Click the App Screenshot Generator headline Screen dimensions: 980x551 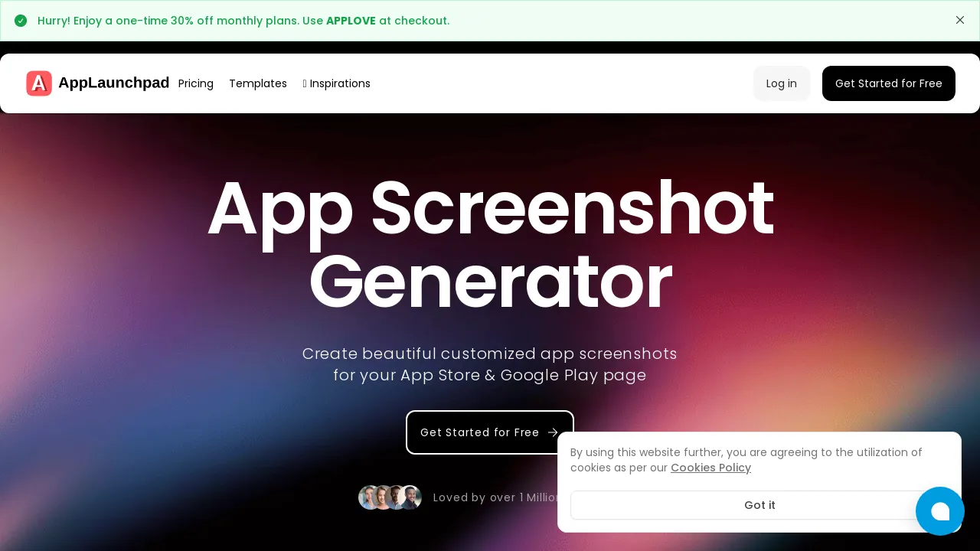click(490, 245)
